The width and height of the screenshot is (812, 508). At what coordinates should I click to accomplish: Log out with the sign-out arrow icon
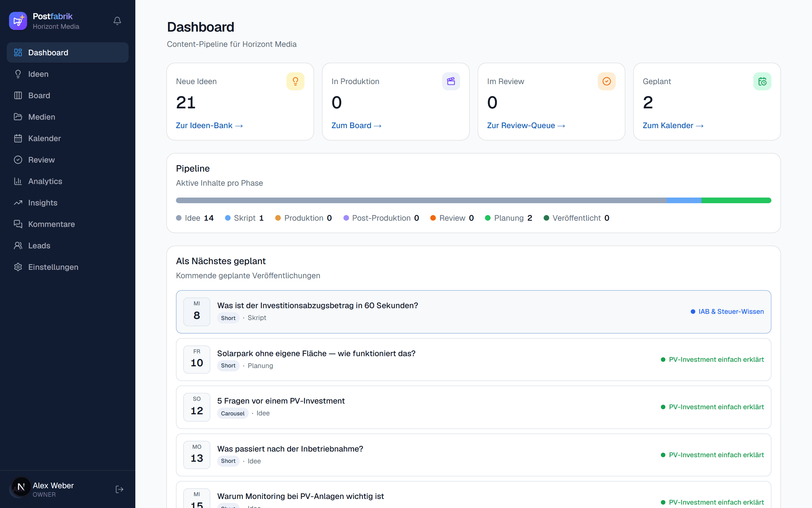(120, 489)
